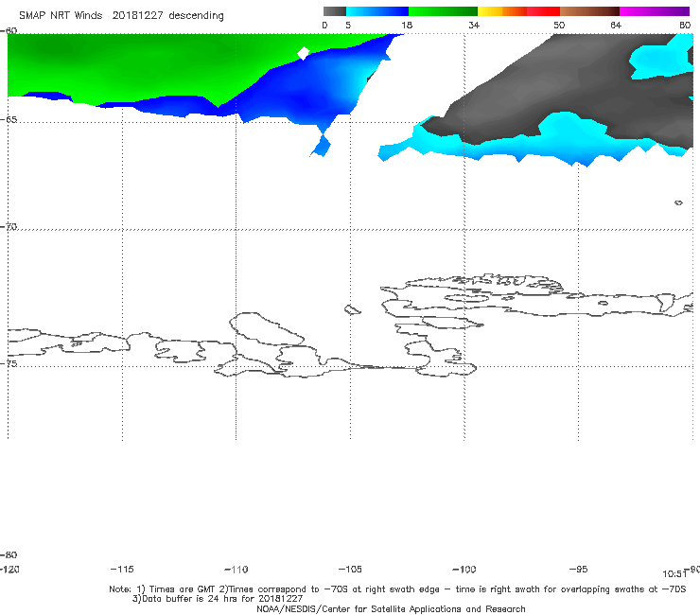Click the color bar label 50
The image size is (700, 615).
[559, 25]
